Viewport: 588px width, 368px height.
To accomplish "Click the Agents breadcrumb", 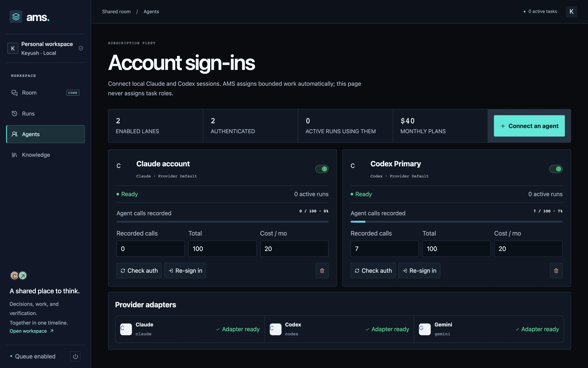I will point(151,11).
